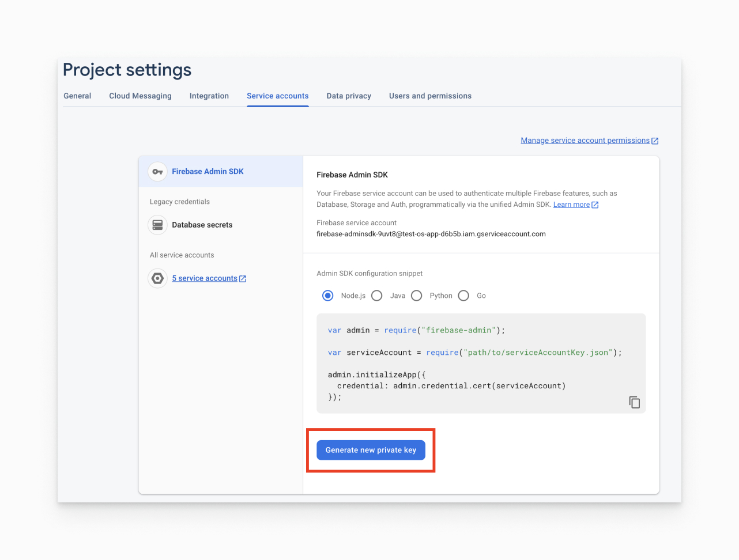Screen dimensions: 739x560
Task: Select Database secrets in the sidebar
Action: click(x=202, y=225)
